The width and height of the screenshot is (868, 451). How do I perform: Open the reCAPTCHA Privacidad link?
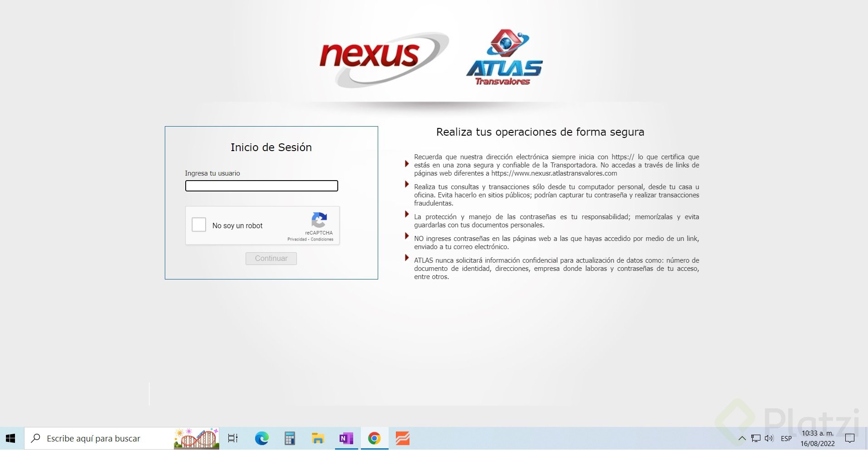tap(297, 239)
